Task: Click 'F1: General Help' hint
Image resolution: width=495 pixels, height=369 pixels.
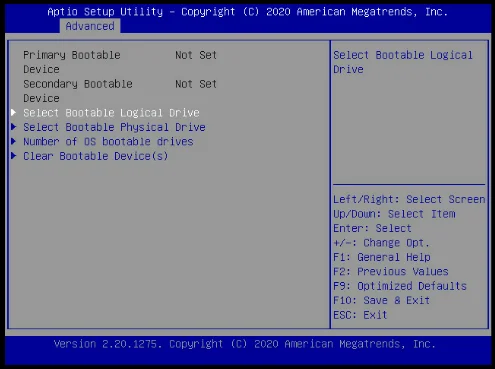Action: [x=382, y=257]
